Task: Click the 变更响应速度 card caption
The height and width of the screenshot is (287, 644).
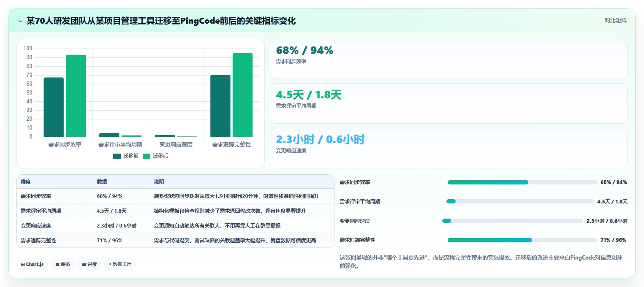Action: coord(291,151)
